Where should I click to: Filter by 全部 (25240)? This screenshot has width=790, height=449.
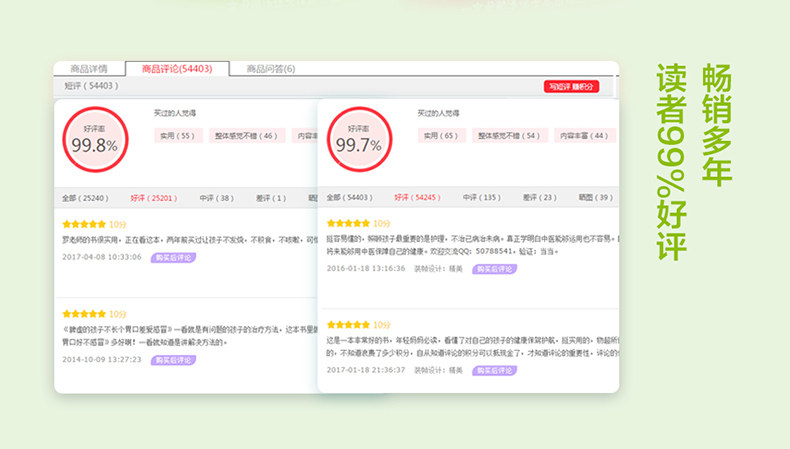pos(85,198)
